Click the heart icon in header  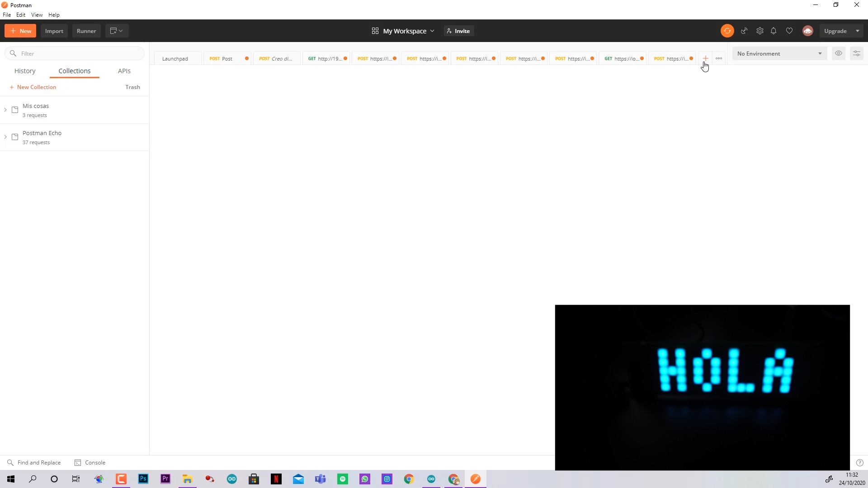(789, 31)
